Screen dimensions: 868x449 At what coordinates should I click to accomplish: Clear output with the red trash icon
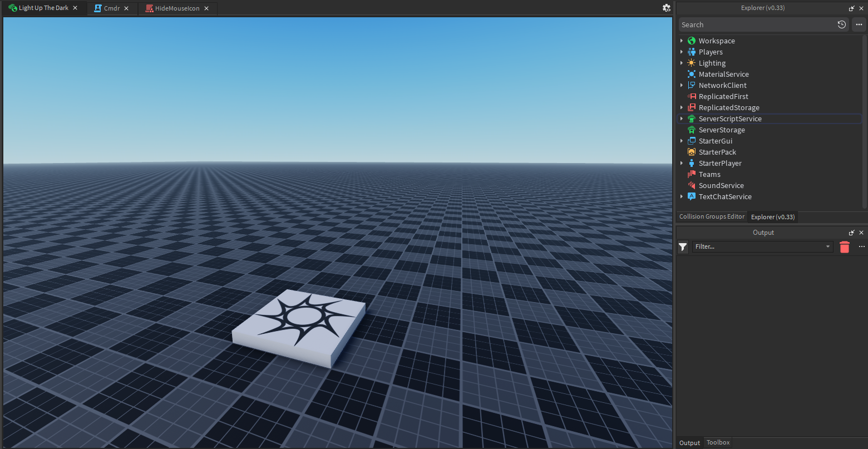click(845, 247)
